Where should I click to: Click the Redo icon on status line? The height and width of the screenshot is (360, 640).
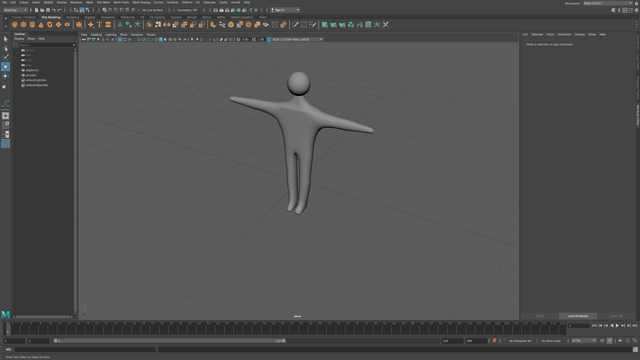pyautogui.click(x=59, y=10)
